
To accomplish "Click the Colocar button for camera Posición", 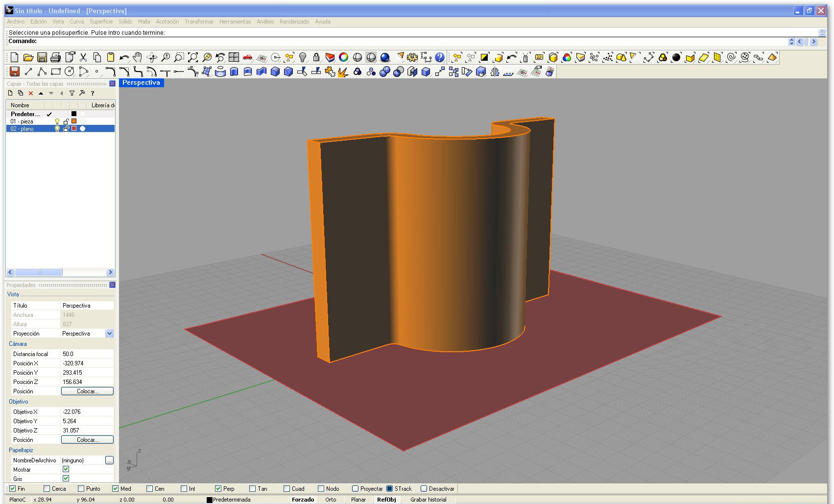I will (87, 391).
